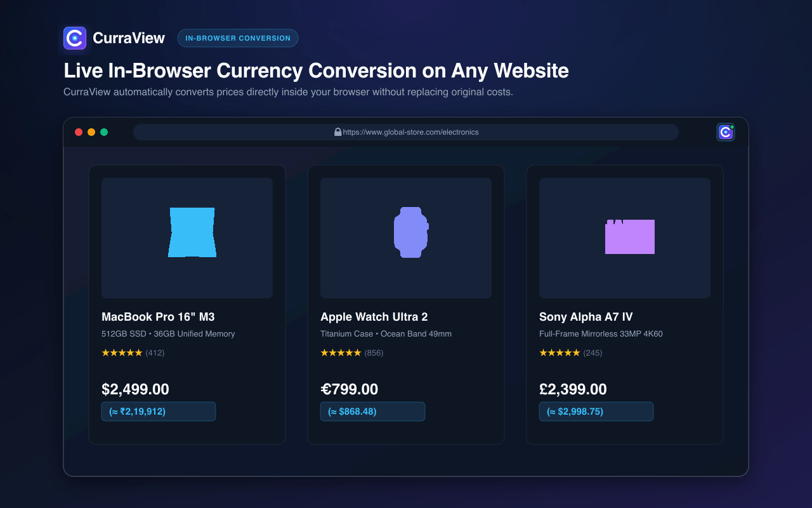Click the Full-Frame Mirrorless description text
812x508 pixels.
601,334
